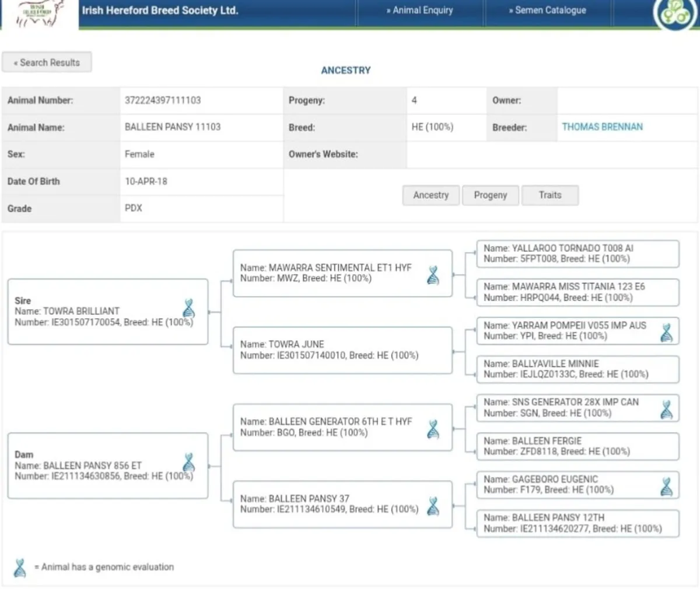This screenshot has width=700, height=589.
Task: Click animal number 372224397111103
Action: coord(163,100)
